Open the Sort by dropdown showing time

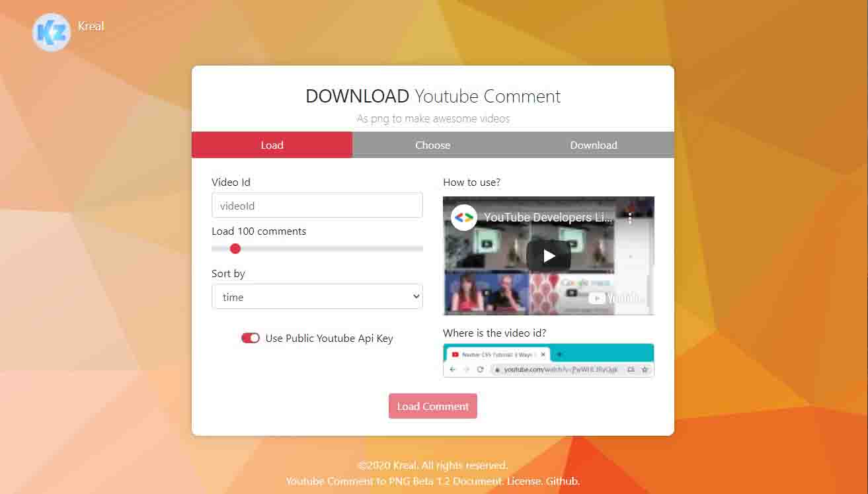pos(317,297)
